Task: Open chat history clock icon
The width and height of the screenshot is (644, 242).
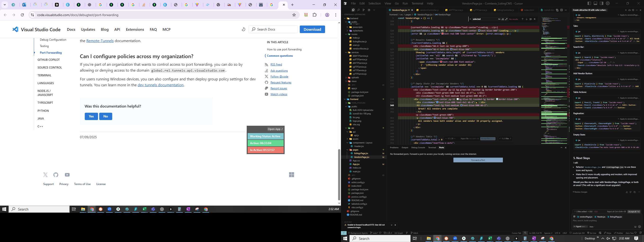Action: coord(633,10)
